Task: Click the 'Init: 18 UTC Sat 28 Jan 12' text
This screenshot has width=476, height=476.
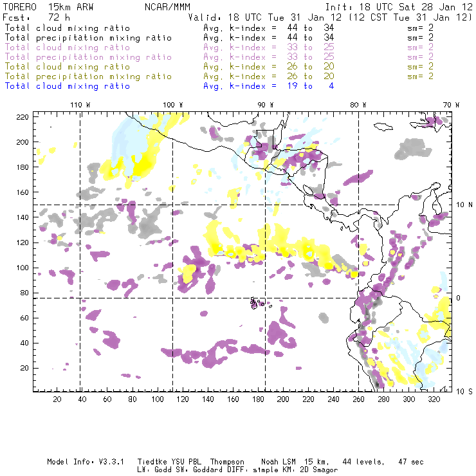Action: 399,7
